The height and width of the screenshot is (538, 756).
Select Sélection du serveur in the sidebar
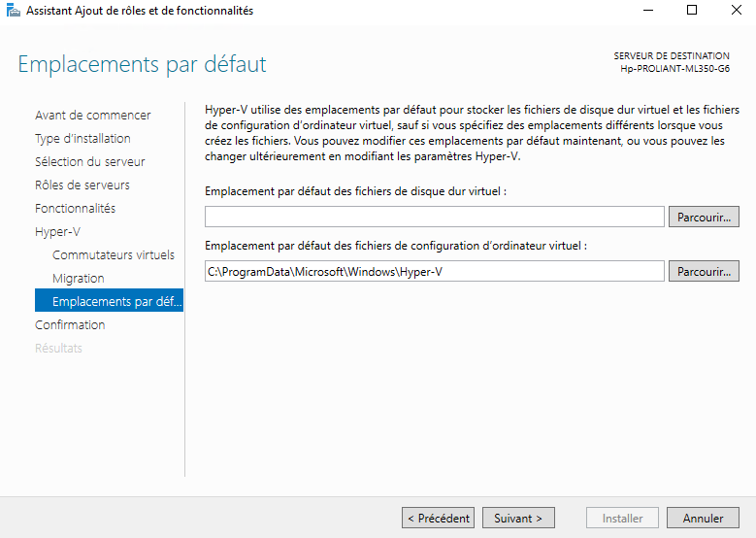(x=90, y=162)
